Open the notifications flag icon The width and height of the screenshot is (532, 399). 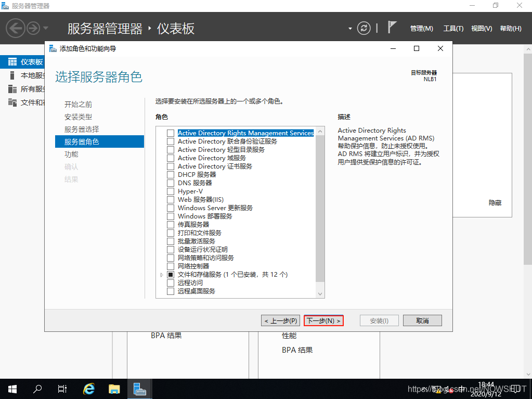pyautogui.click(x=392, y=28)
